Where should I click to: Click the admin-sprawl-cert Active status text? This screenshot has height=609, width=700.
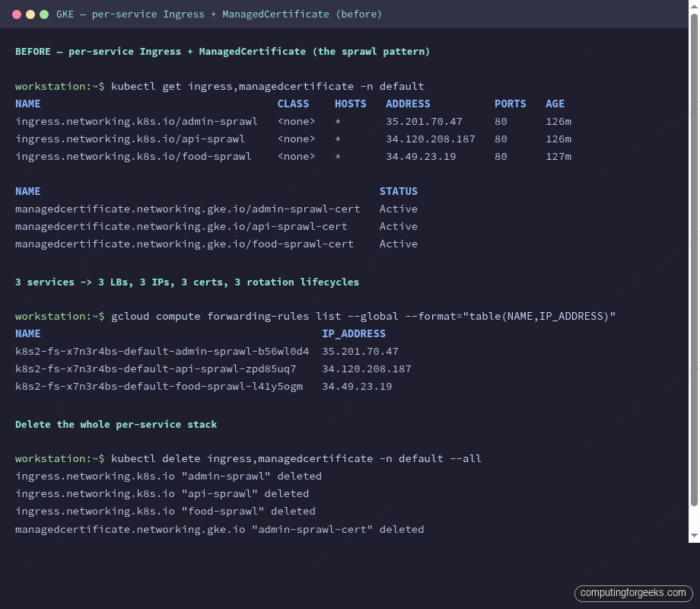(x=398, y=209)
